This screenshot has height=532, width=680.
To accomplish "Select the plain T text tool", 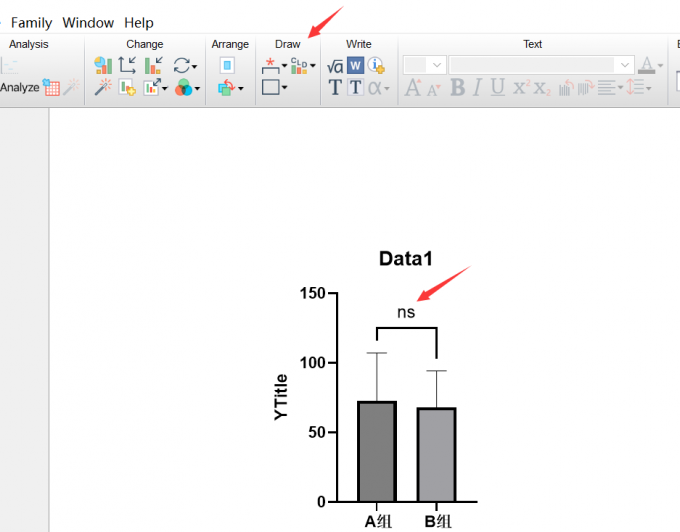I will pos(335,87).
